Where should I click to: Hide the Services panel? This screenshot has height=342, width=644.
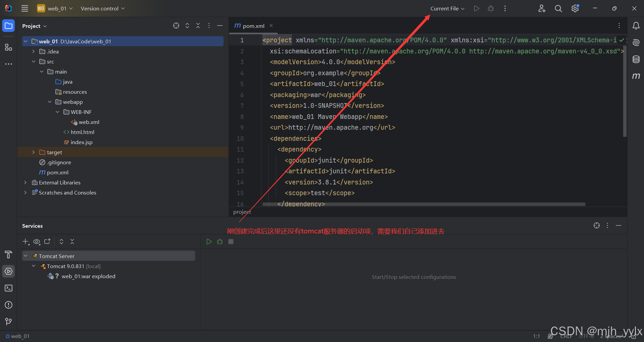(x=618, y=225)
